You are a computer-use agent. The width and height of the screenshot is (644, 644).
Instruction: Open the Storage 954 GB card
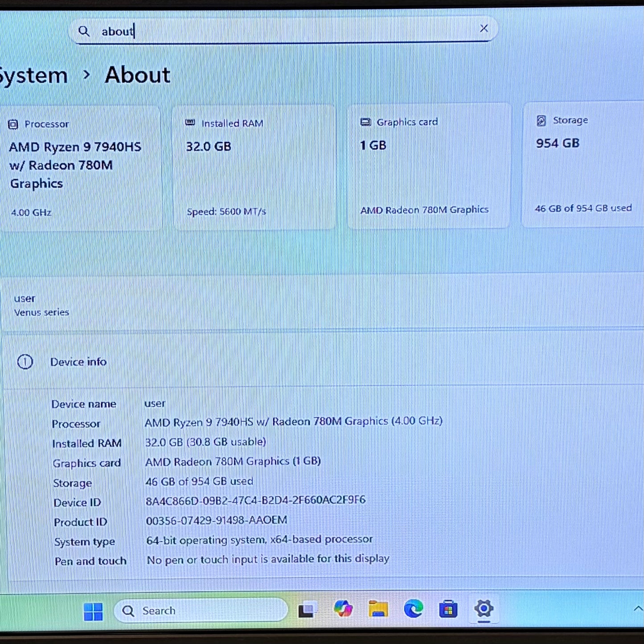[x=583, y=164]
